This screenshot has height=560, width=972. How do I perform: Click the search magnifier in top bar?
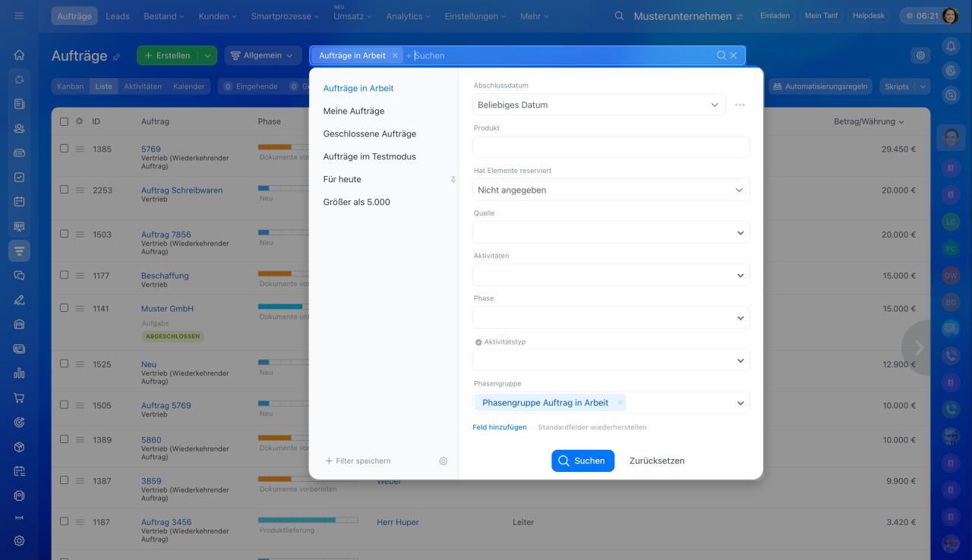pyautogui.click(x=620, y=16)
